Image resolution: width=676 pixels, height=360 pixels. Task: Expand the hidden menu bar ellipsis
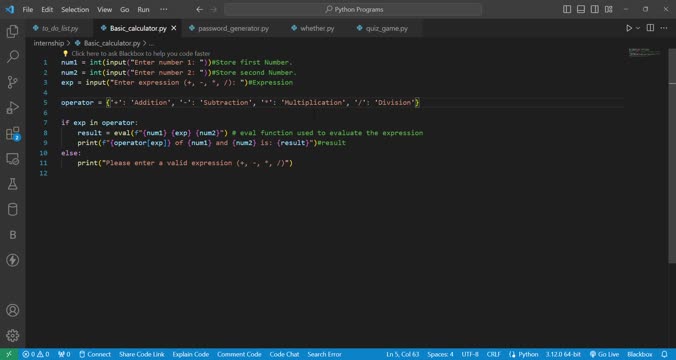coord(163,9)
